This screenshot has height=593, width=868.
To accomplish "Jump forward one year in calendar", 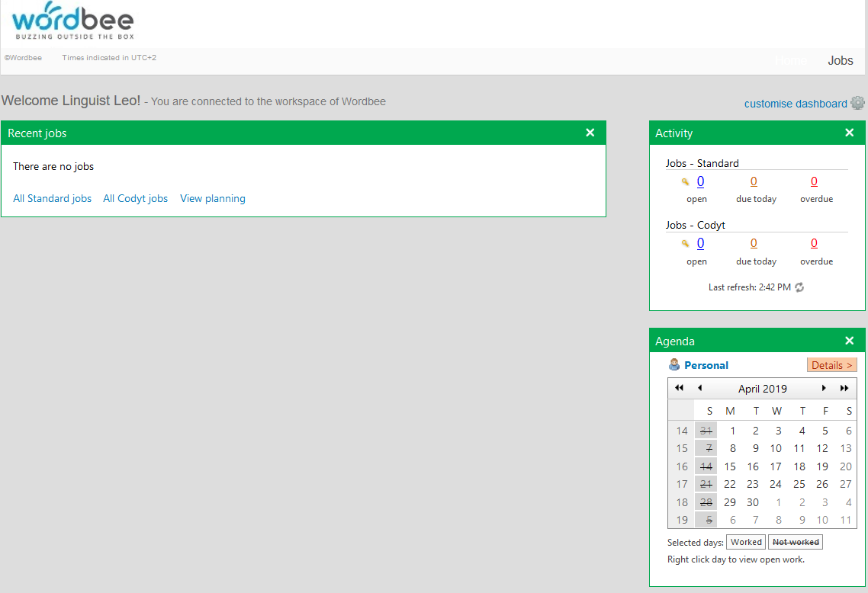I will [x=844, y=388].
